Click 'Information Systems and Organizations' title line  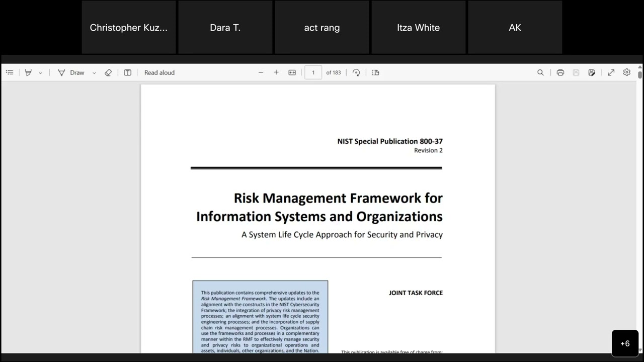[x=319, y=217]
